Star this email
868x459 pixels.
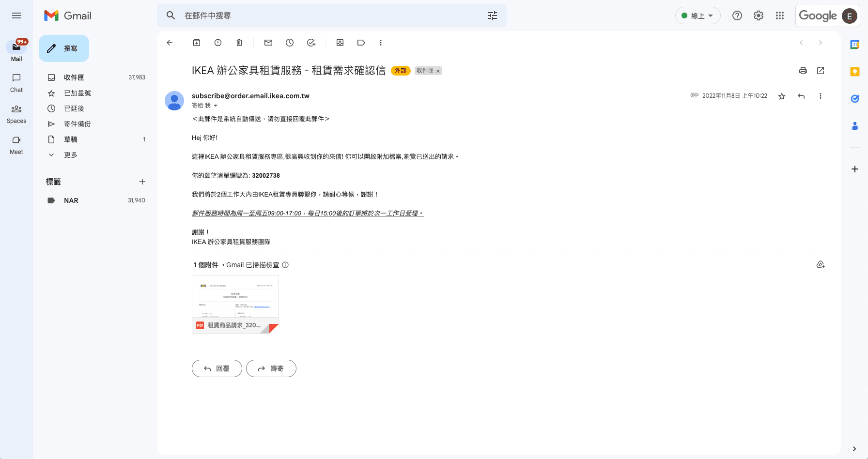[x=782, y=96]
